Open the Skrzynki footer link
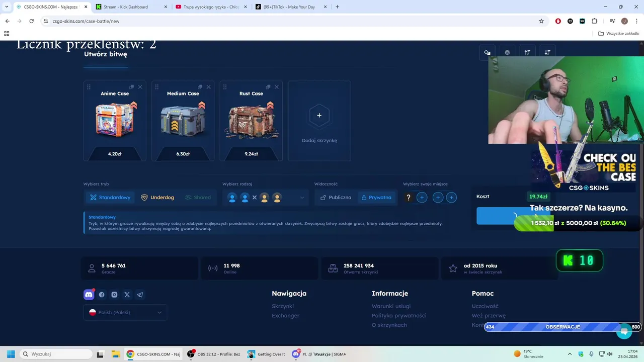This screenshot has height=362, width=644. coord(283,306)
